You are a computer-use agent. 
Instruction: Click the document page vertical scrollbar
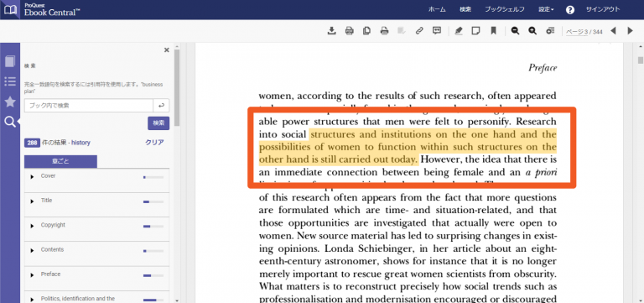click(641, 60)
